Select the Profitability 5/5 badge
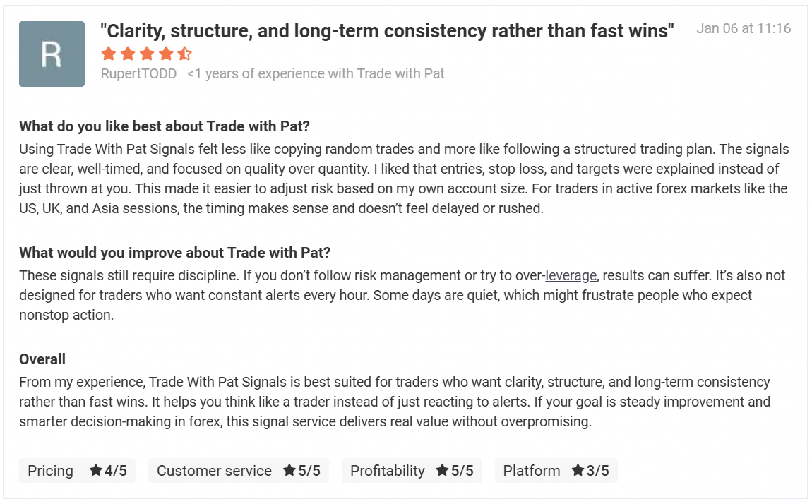This screenshot has height=504, width=812. pyautogui.click(x=412, y=471)
